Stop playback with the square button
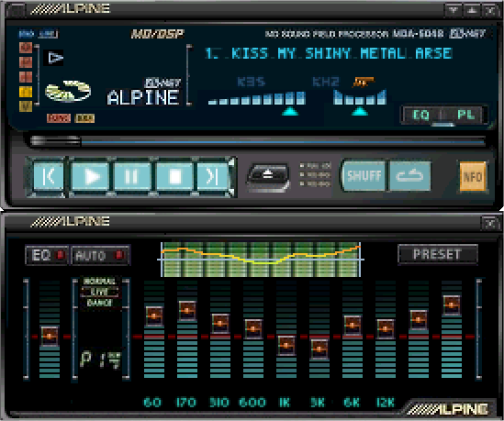Screen dimensions: 504x421 click(x=174, y=176)
